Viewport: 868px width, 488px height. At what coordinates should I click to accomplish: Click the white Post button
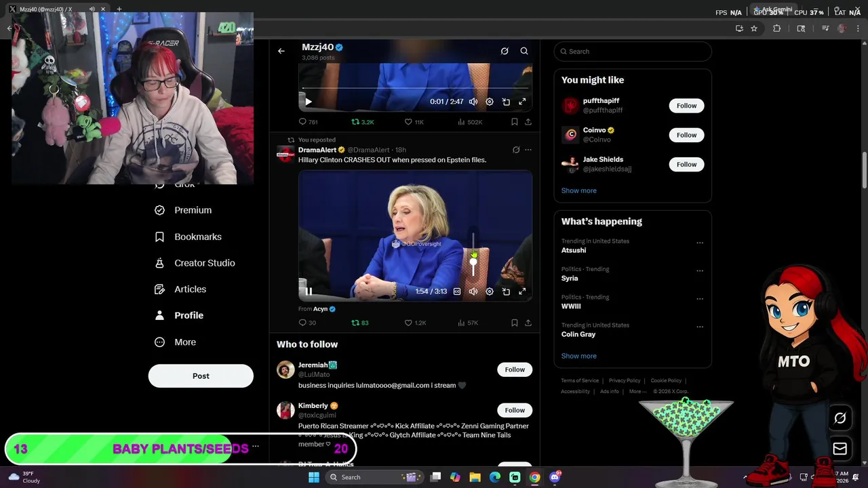(x=201, y=376)
